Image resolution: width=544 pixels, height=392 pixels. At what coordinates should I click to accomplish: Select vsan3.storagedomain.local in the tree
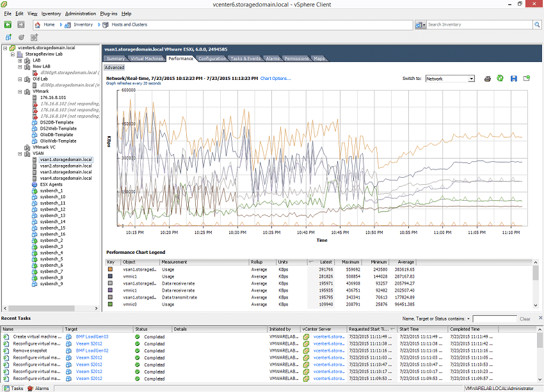click(x=66, y=172)
